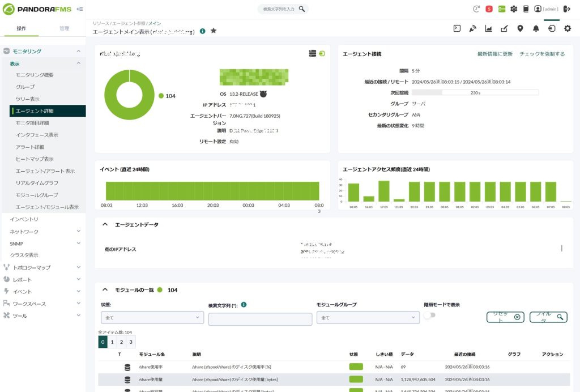Screen dimensions: 580x392
Task: Mark agent as favorite with star icon
Action: click(x=214, y=31)
